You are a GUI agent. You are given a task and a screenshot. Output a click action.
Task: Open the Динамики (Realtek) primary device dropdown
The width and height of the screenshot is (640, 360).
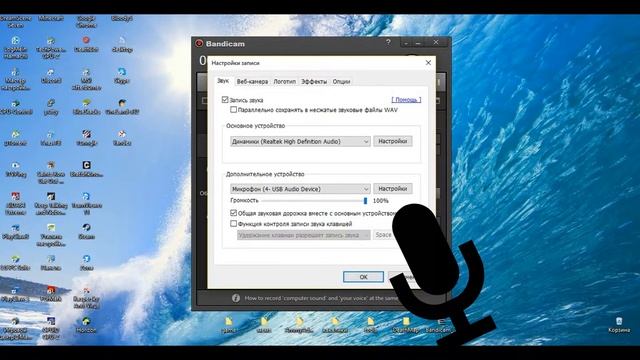coord(300,141)
